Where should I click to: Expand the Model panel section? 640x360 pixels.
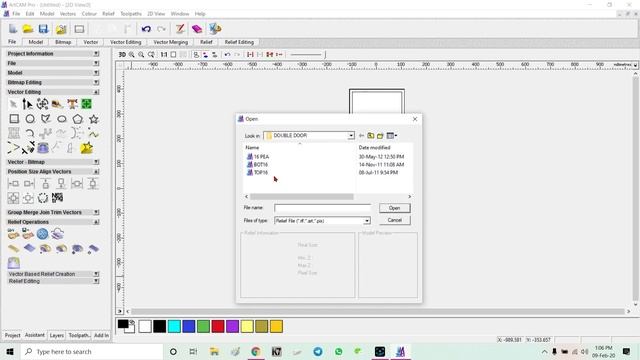(x=96, y=73)
